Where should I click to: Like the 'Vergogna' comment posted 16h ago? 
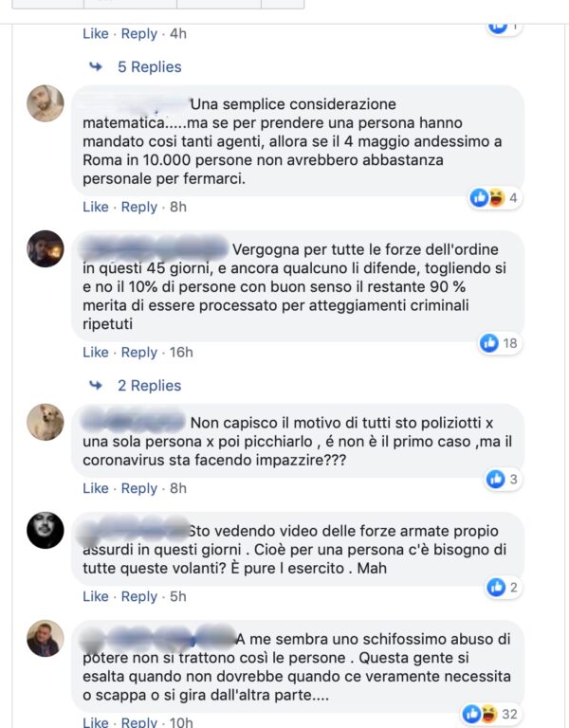95,352
